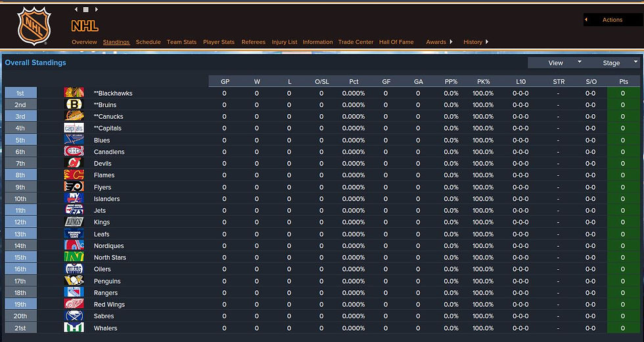Open the View dropdown
Screen dimensions: 644x342
coord(556,63)
